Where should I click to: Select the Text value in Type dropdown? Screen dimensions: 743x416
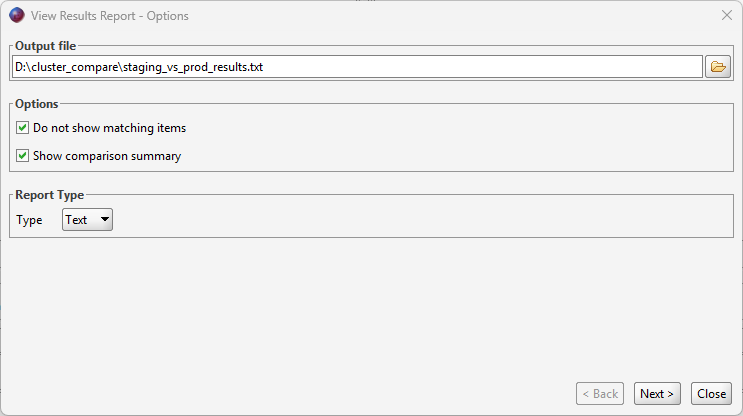click(76, 220)
